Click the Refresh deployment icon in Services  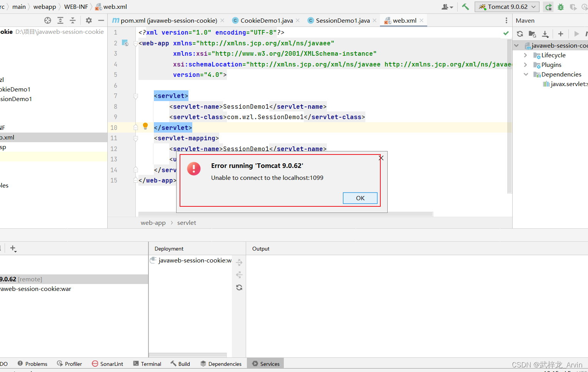[239, 287]
